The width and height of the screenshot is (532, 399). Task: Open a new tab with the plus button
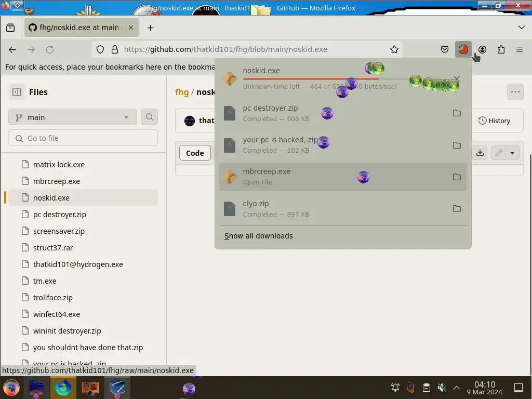[150, 28]
